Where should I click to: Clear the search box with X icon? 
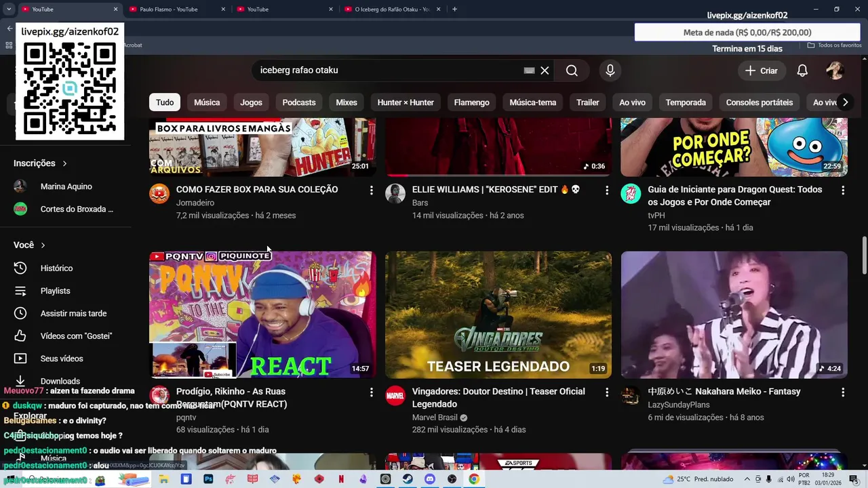[545, 70]
